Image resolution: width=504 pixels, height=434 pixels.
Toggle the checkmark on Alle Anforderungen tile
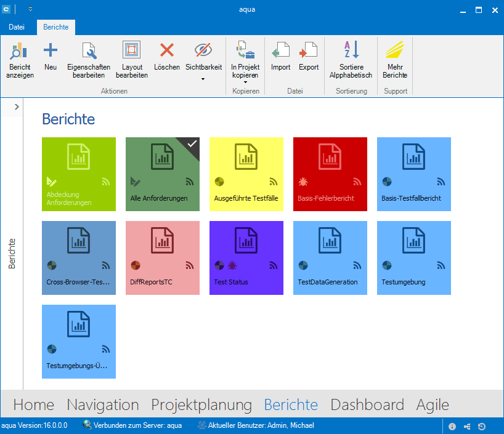[192, 143]
